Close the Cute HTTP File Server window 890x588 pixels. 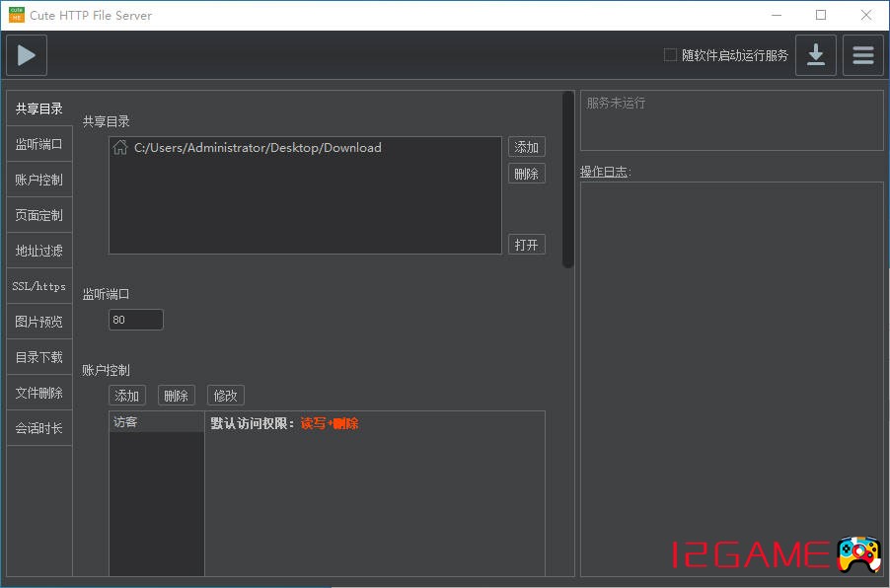tap(865, 16)
